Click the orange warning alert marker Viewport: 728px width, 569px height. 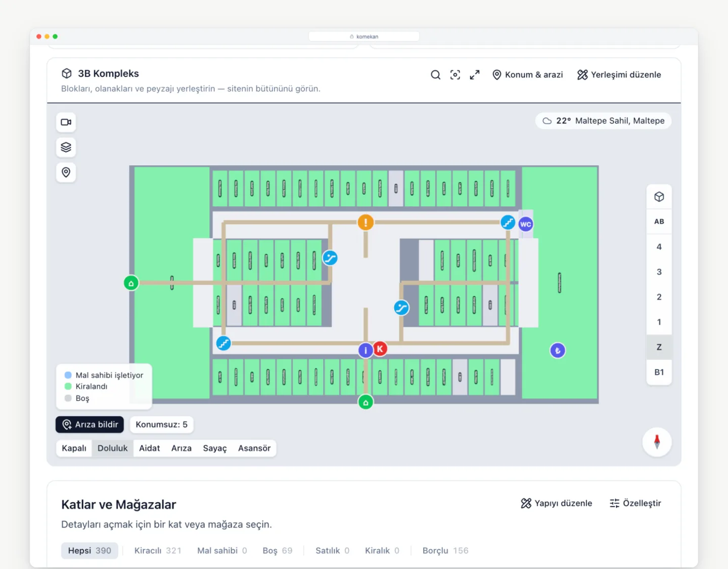click(366, 222)
